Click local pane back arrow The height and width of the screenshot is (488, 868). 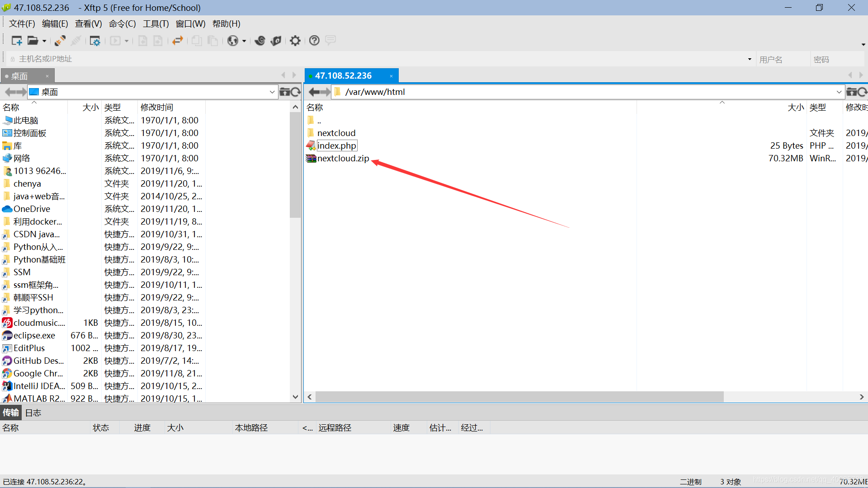[x=10, y=92]
